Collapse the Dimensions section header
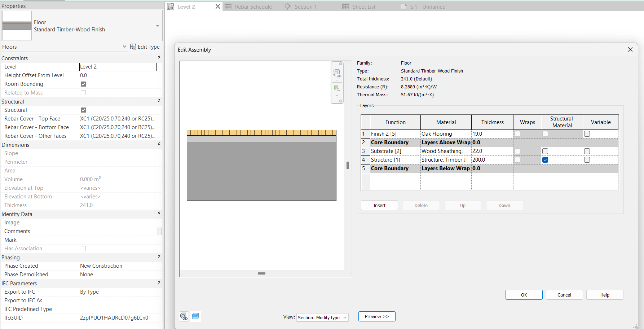644x329 pixels. (159, 144)
